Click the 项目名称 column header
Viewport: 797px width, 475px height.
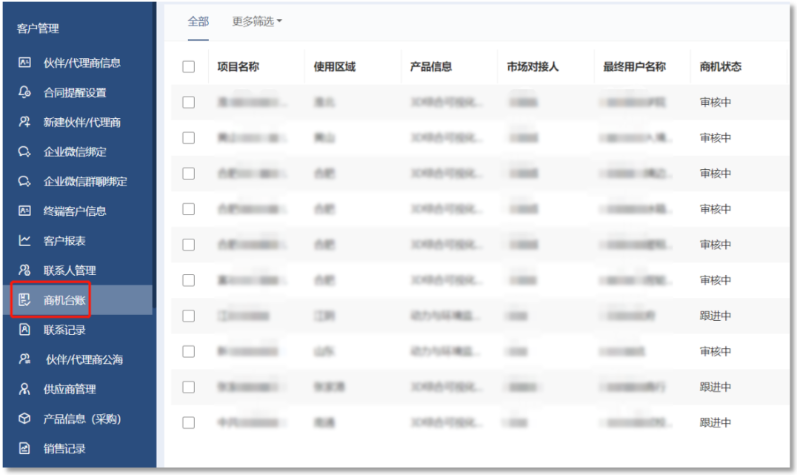tap(238, 67)
